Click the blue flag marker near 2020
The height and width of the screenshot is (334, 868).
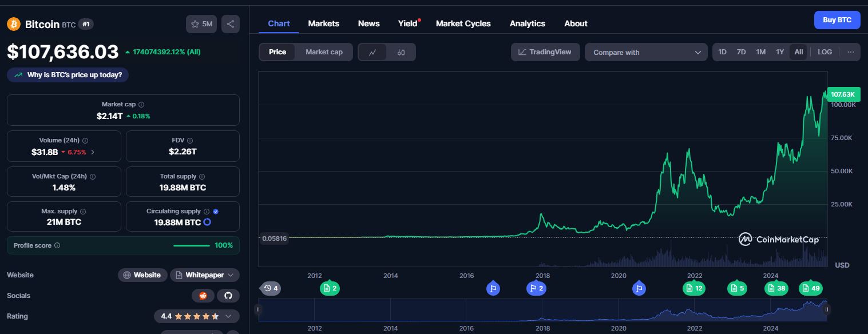(639, 288)
